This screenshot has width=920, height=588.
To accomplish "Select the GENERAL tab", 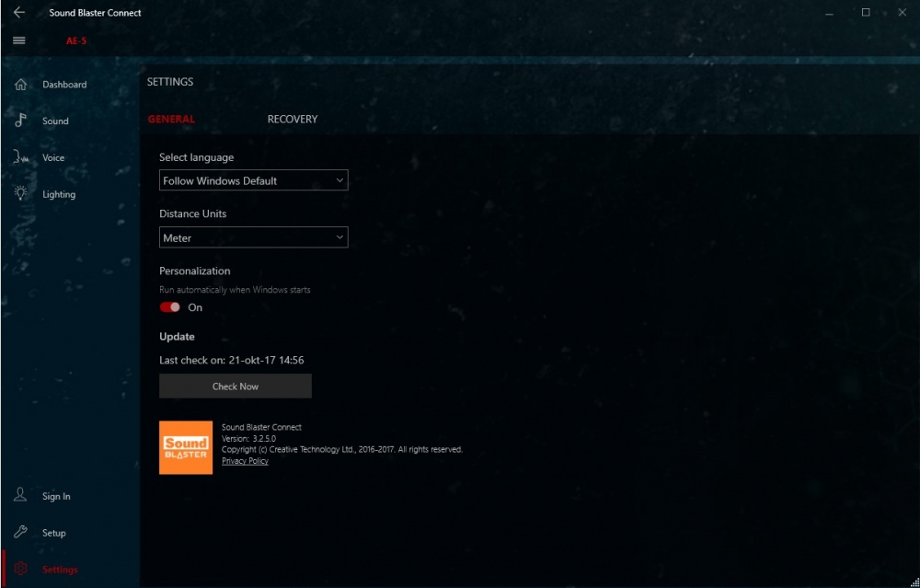I will [171, 119].
